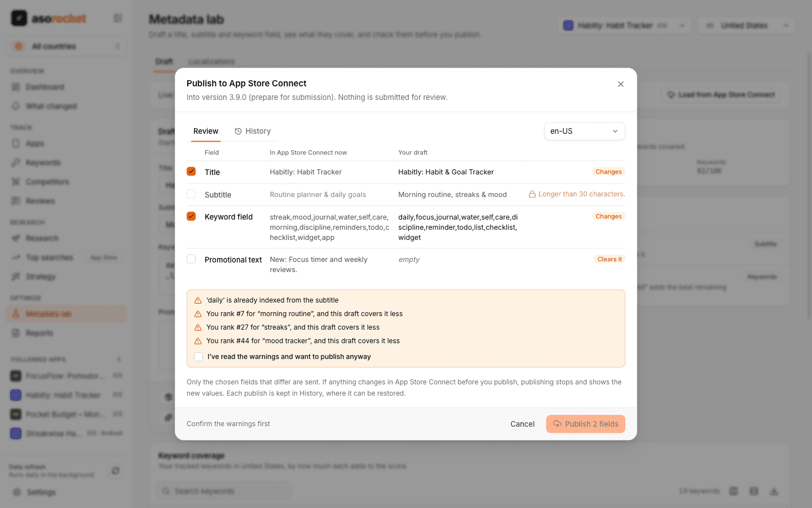Click the Clears it badge

pyautogui.click(x=610, y=259)
